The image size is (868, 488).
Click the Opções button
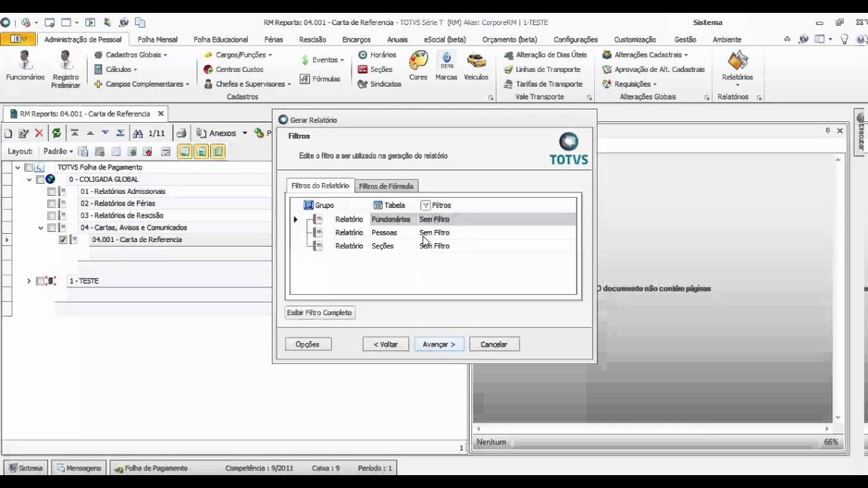click(307, 344)
